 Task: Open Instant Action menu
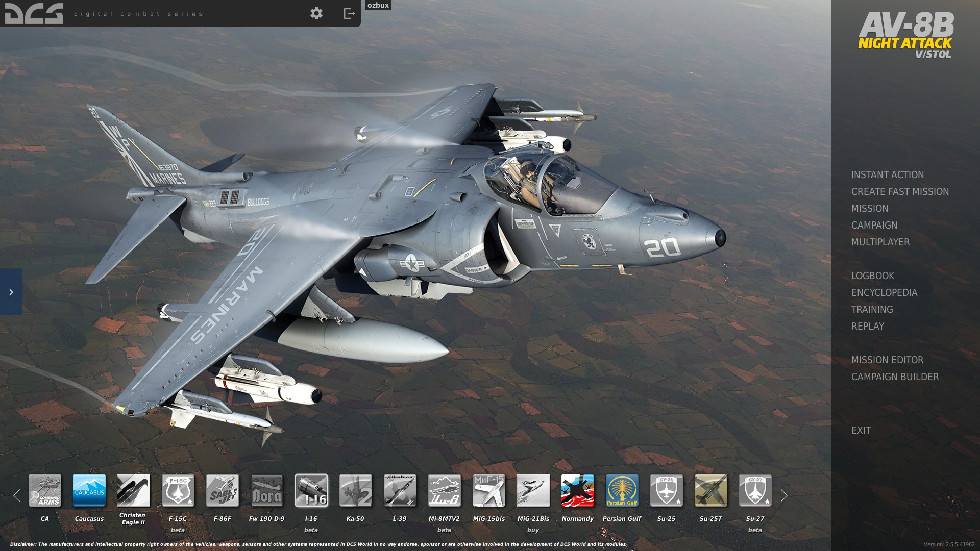[888, 175]
